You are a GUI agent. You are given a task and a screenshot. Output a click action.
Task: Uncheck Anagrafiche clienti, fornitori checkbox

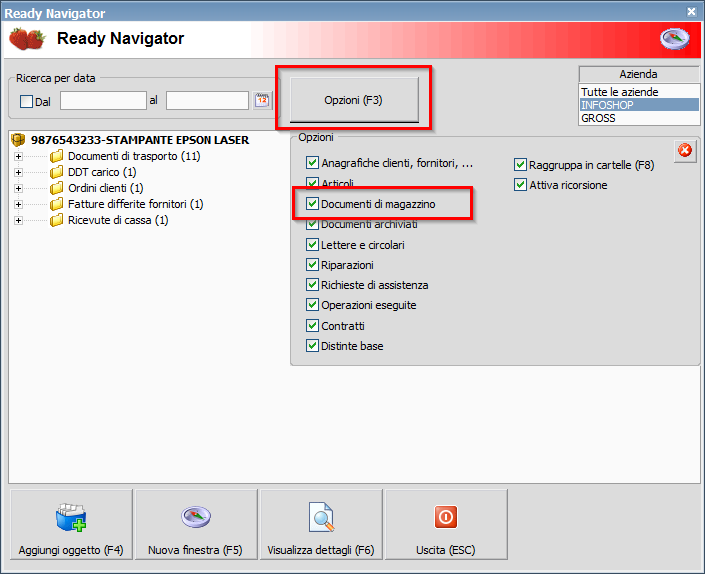[x=312, y=163]
